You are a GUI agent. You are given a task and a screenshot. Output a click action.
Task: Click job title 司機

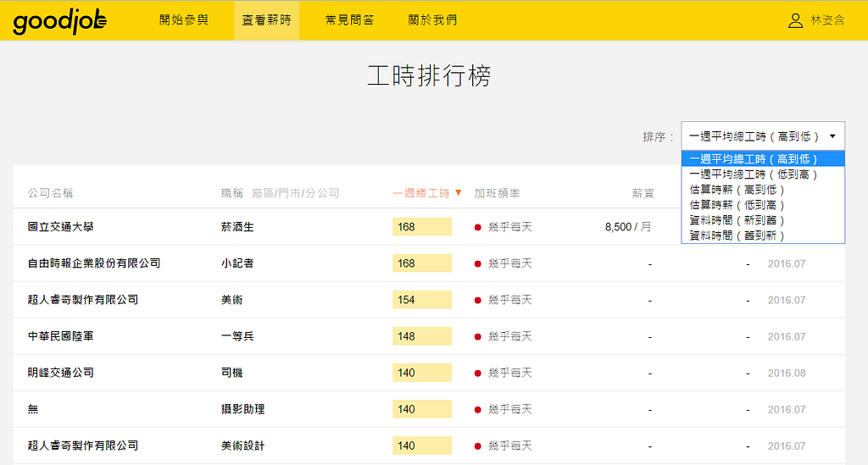pyautogui.click(x=232, y=373)
